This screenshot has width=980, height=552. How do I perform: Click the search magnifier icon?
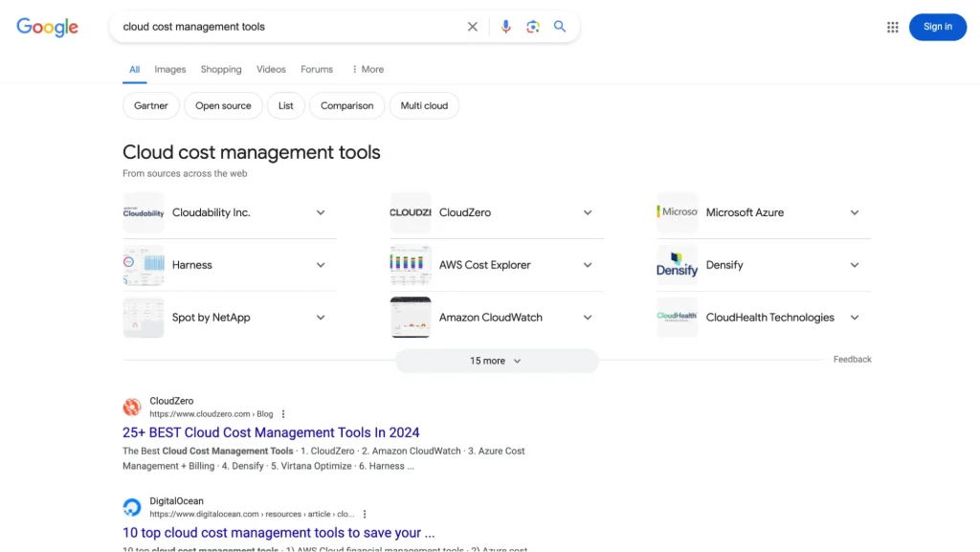(560, 27)
